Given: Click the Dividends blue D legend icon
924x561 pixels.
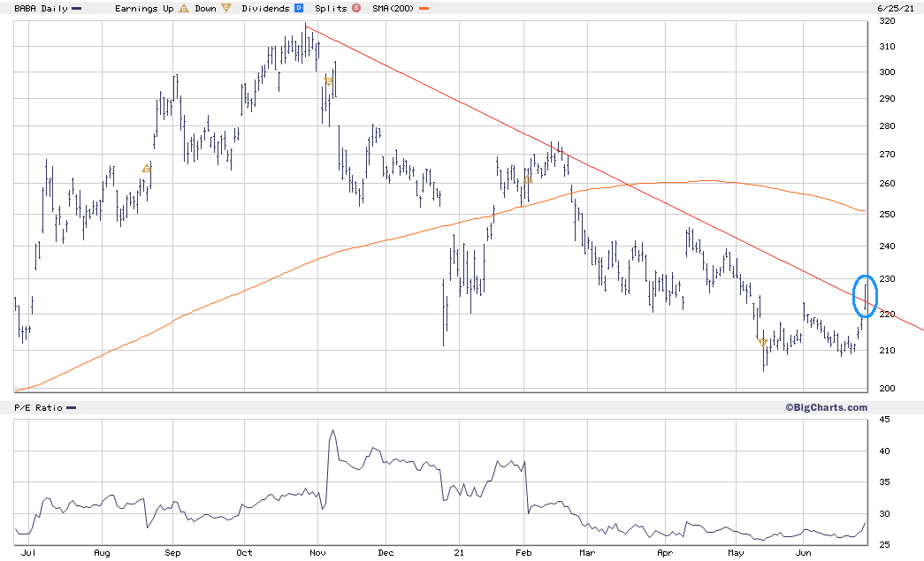Looking at the screenshot, I should (299, 8).
